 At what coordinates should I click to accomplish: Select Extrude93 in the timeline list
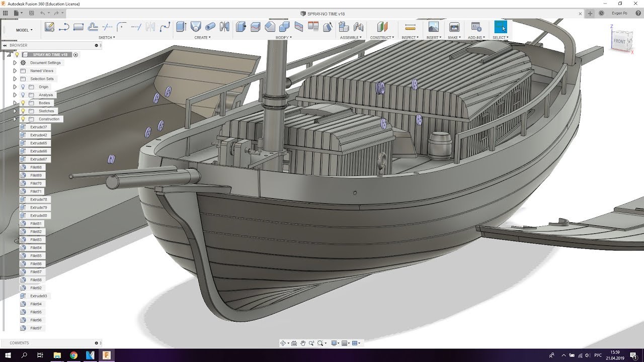coord(38,296)
